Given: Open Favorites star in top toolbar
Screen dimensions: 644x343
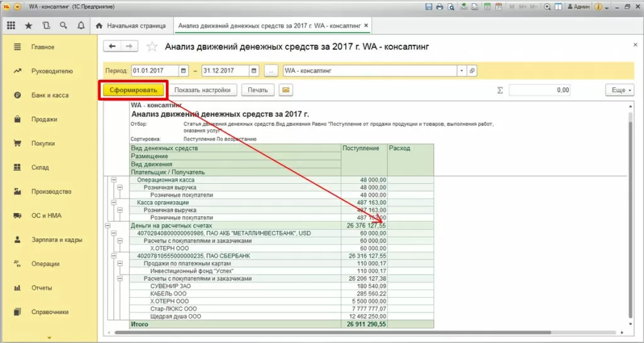Looking at the screenshot, I should (x=28, y=26).
